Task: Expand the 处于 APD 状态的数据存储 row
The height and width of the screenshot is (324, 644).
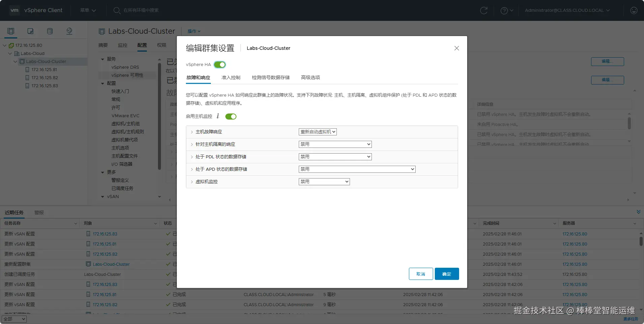Action: pos(192,169)
